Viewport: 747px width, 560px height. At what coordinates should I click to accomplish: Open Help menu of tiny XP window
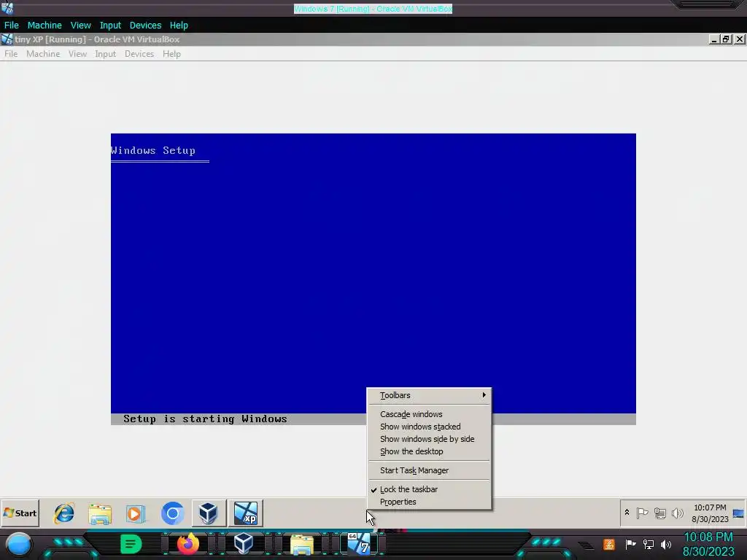[x=171, y=54]
